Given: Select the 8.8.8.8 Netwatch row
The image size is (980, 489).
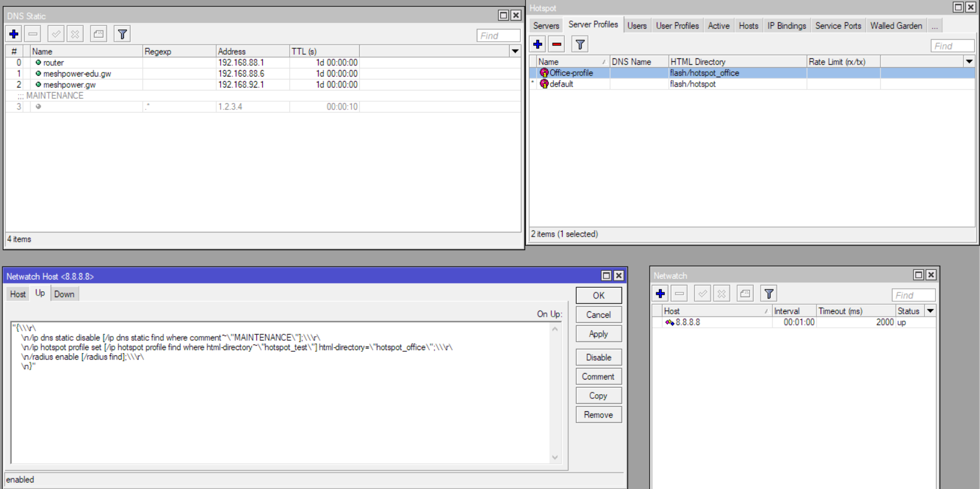Looking at the screenshot, I should click(794, 322).
